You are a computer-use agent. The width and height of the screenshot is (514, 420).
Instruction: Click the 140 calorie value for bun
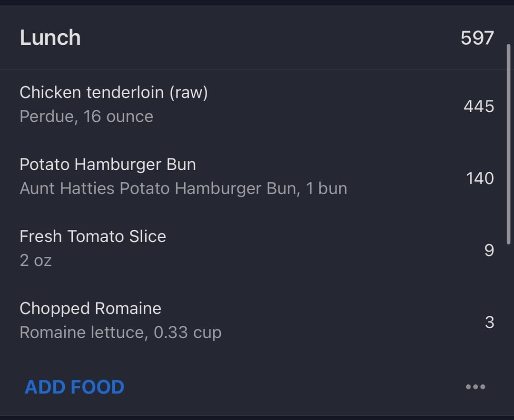(480, 178)
